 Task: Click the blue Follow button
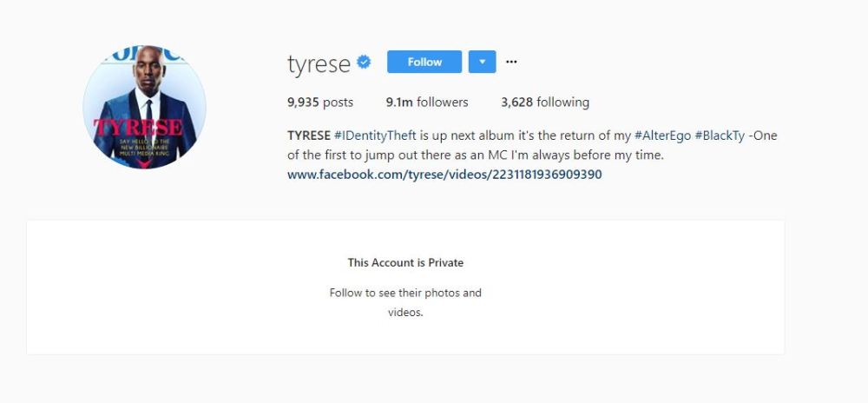tap(424, 62)
